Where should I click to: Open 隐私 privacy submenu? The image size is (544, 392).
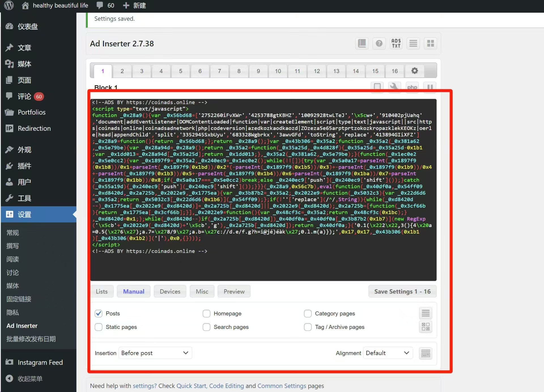13,312
